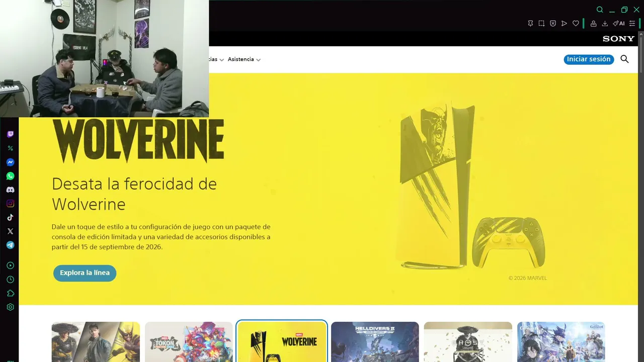The image size is (644, 362).
Task: Select the Marvel Tokon carousel thumbnail
Action: (x=189, y=342)
